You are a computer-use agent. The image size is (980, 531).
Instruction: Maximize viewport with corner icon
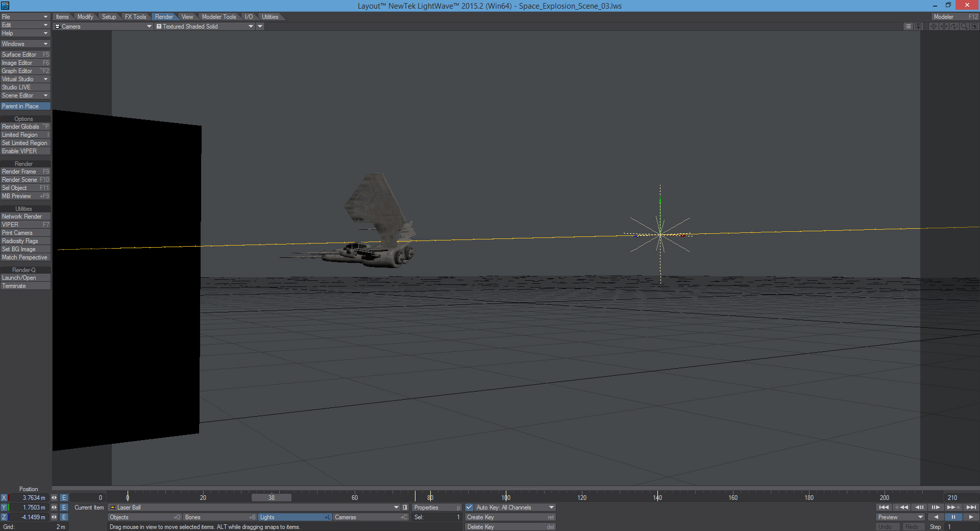coord(974,26)
